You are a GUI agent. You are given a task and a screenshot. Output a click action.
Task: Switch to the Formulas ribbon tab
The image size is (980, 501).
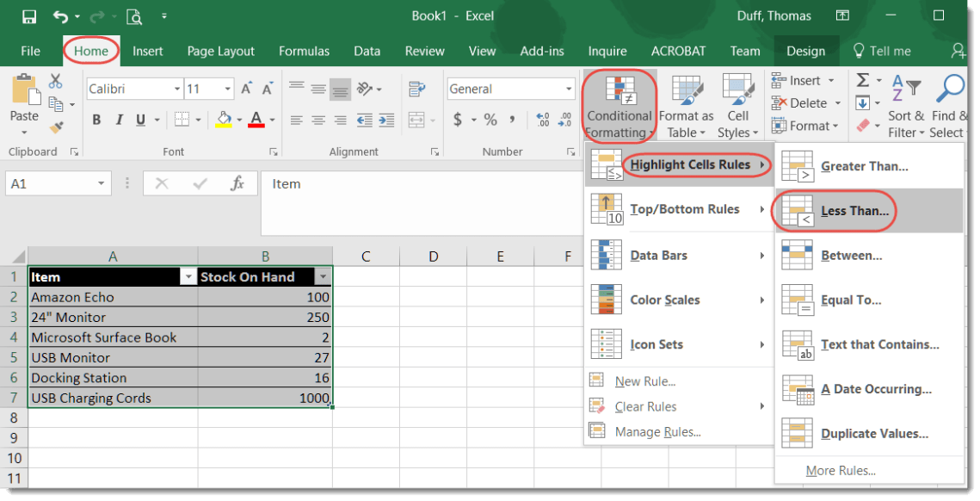click(304, 51)
